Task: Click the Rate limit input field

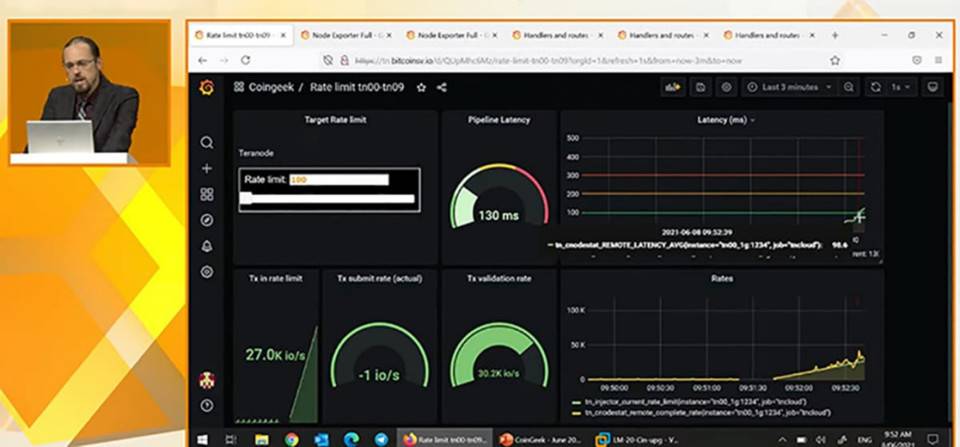Action: click(x=339, y=179)
